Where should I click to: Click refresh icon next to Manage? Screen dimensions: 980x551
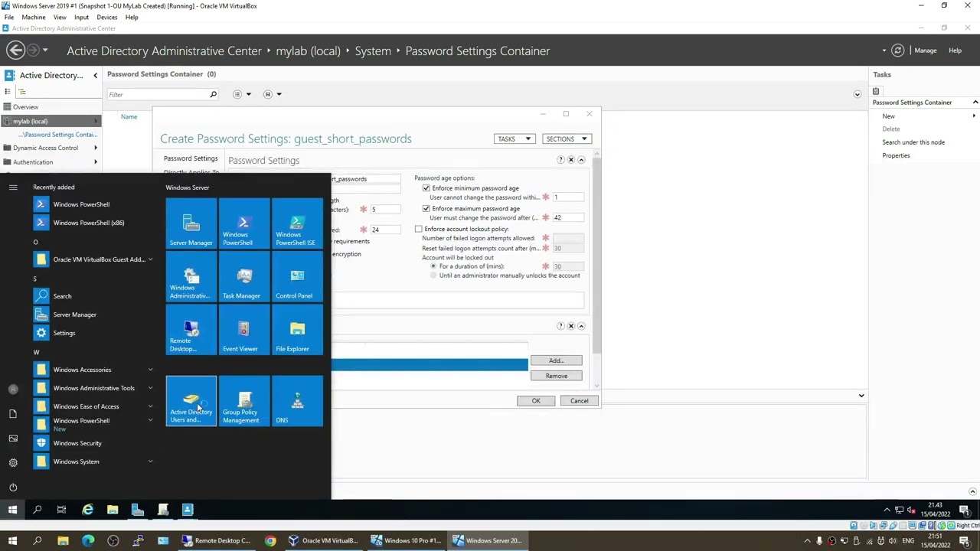[x=898, y=51]
